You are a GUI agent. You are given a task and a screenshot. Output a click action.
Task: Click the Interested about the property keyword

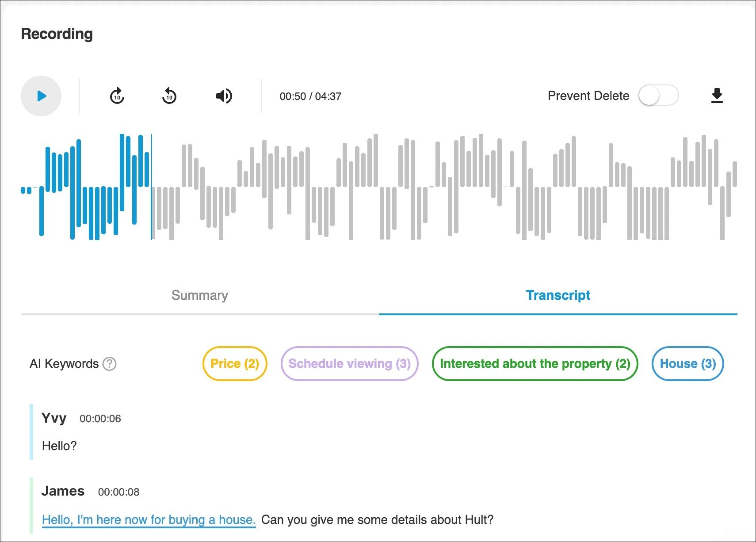coord(535,364)
